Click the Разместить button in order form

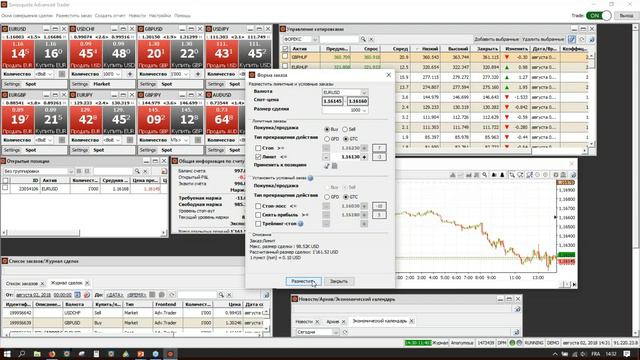[x=303, y=281]
